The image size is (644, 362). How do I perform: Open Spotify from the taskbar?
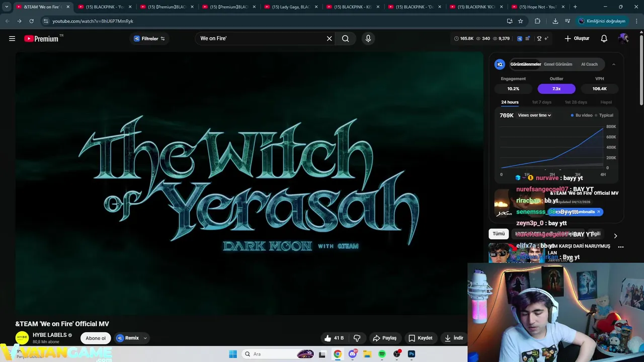tap(382, 354)
